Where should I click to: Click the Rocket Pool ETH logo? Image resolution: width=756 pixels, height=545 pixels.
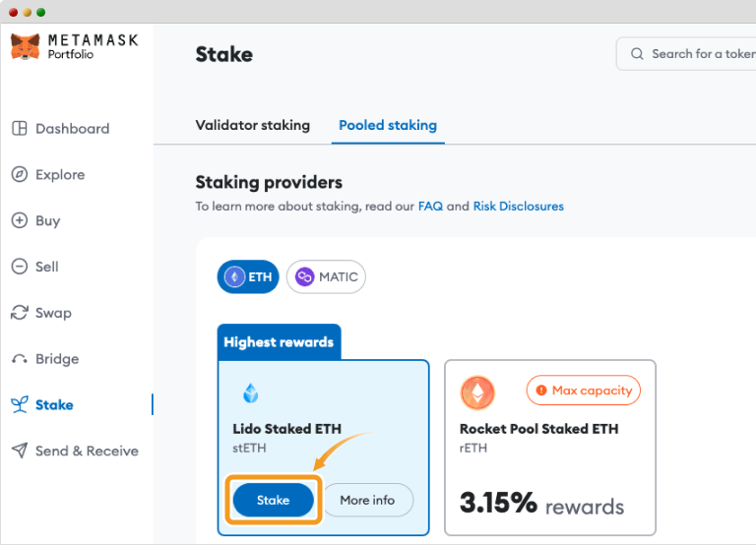[x=478, y=394]
